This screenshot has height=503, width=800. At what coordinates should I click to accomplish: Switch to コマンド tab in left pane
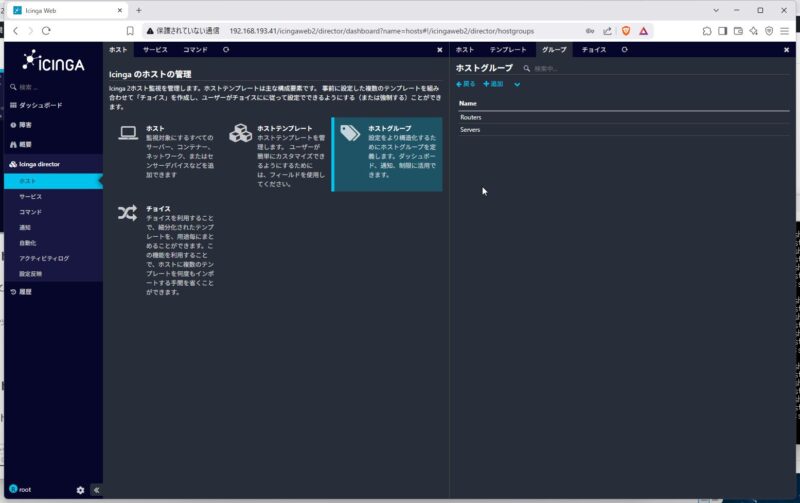click(x=195, y=49)
